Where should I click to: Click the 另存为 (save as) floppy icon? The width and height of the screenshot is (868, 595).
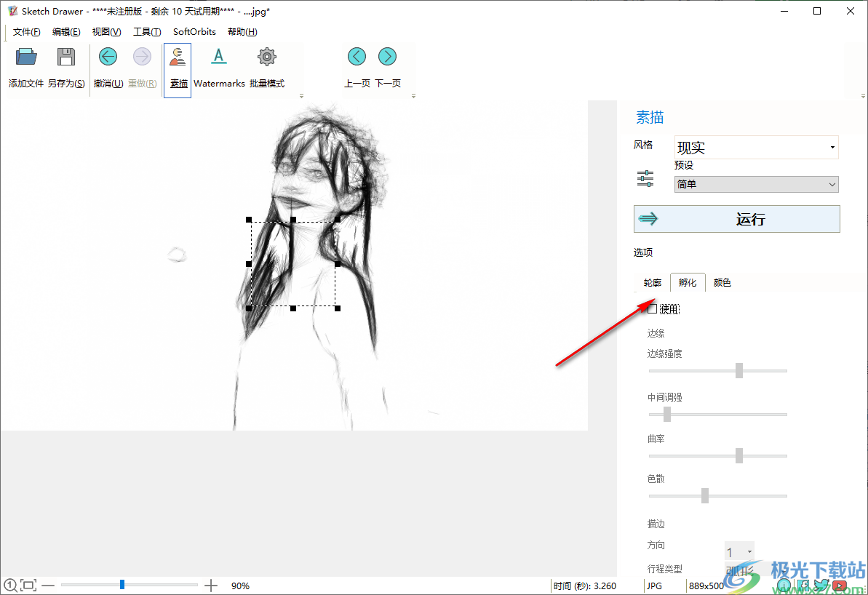click(66, 57)
